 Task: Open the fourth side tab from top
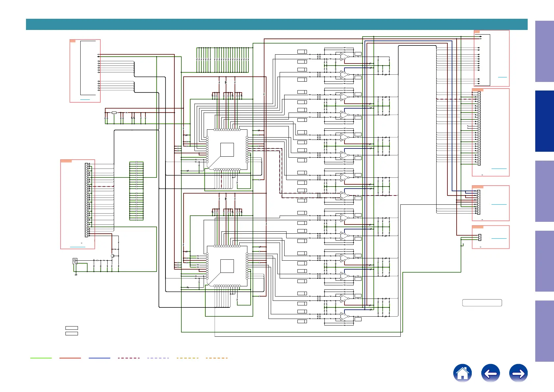tap(544, 261)
